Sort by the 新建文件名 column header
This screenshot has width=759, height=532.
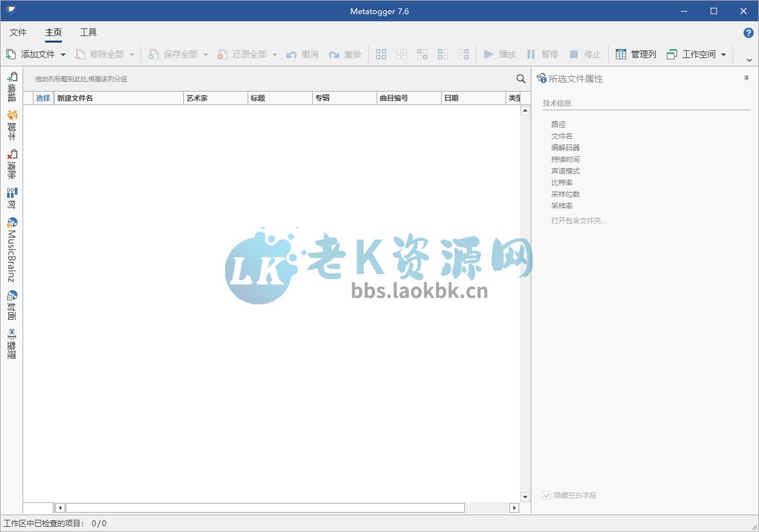[119, 98]
